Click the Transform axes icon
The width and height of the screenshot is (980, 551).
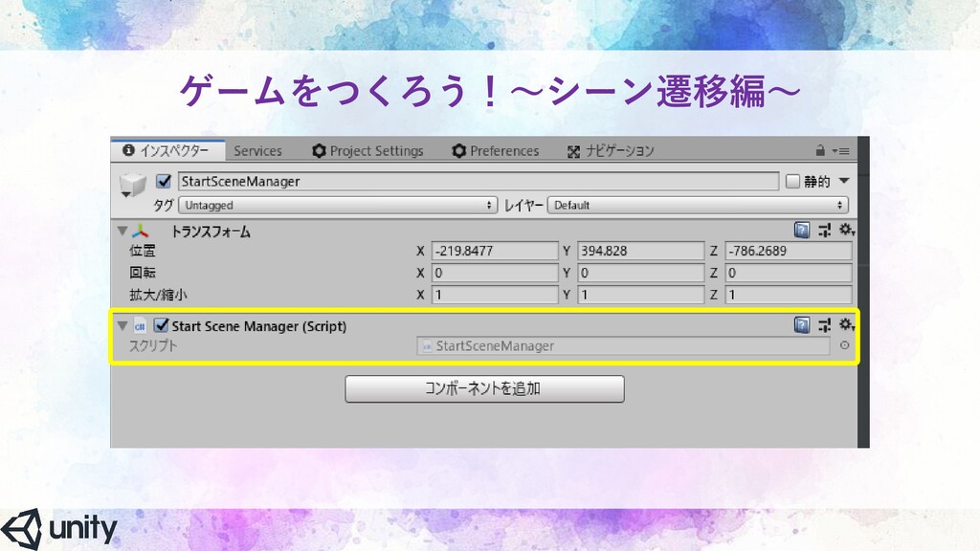click(141, 231)
